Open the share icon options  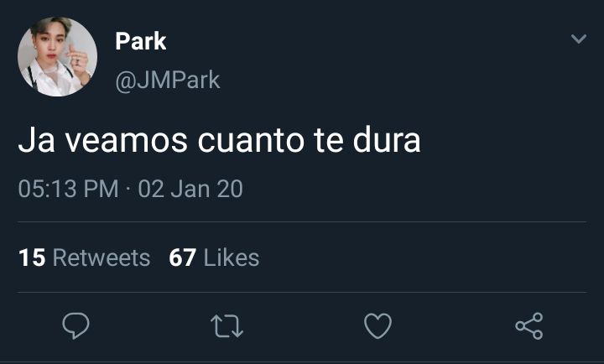(x=529, y=326)
